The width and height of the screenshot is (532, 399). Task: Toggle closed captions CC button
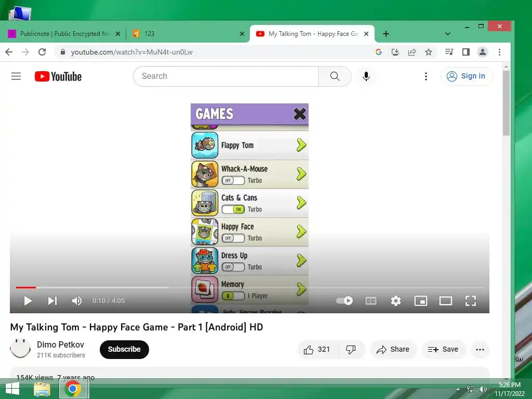tap(371, 301)
